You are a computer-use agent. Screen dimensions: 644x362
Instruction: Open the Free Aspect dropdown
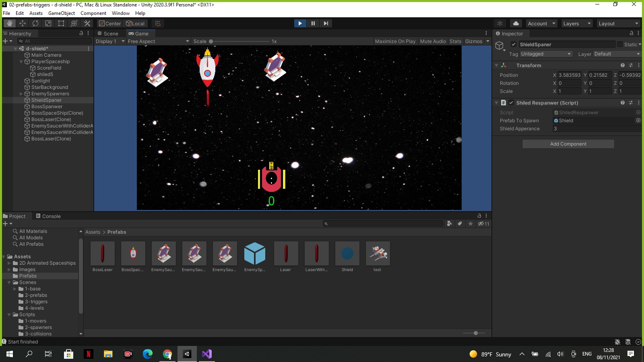pos(158,41)
